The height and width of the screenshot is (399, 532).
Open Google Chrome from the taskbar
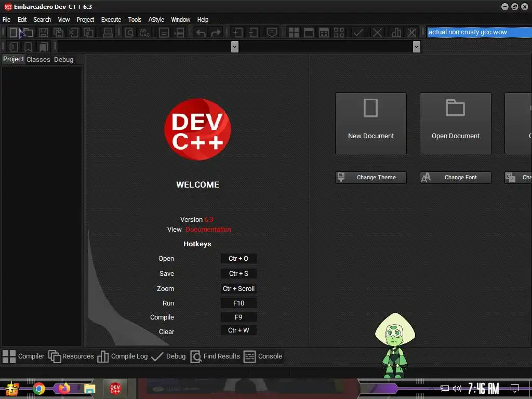[39, 389]
